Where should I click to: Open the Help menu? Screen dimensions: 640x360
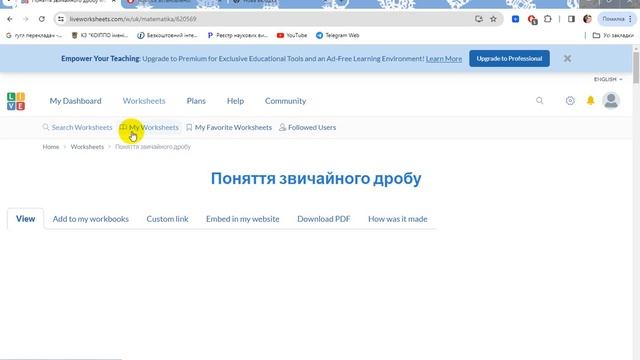pyautogui.click(x=236, y=101)
